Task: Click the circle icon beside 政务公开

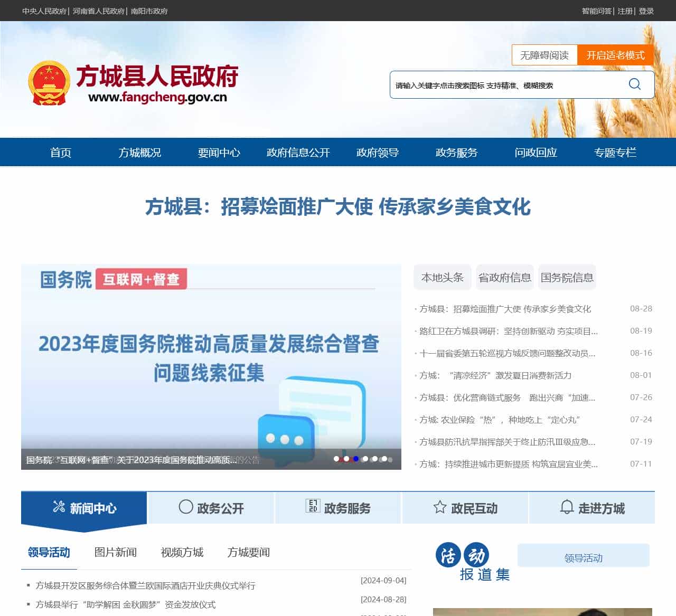Action: tap(186, 507)
